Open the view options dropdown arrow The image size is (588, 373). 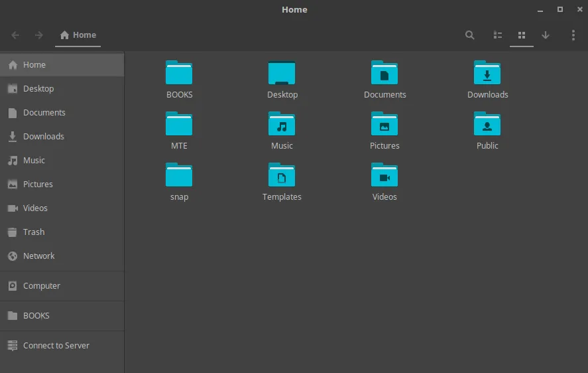546,35
